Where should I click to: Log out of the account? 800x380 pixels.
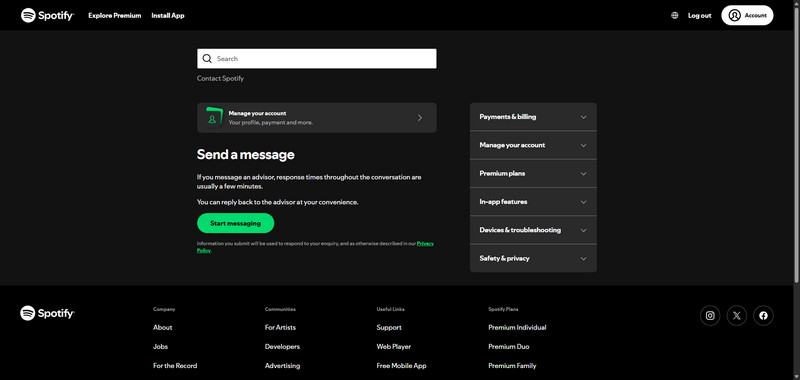(699, 16)
